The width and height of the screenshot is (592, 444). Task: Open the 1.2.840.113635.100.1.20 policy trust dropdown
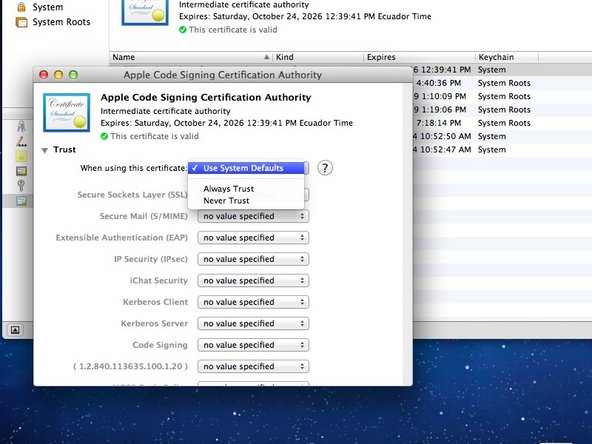[x=253, y=367]
